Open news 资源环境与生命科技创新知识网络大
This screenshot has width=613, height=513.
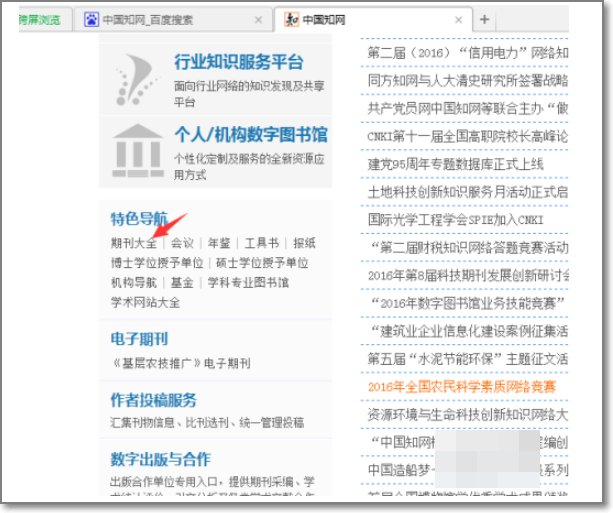[x=468, y=415]
